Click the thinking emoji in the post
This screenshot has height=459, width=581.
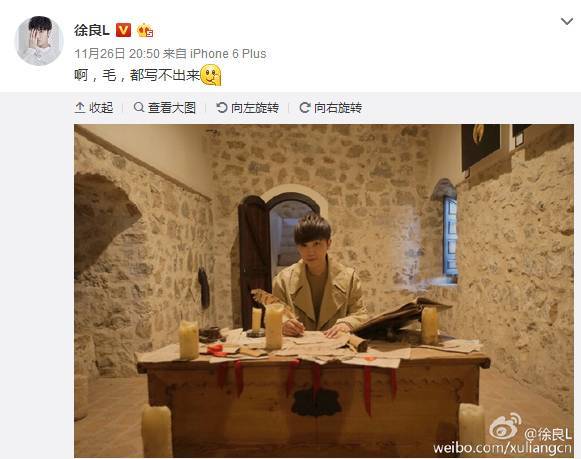pyautogui.click(x=211, y=75)
